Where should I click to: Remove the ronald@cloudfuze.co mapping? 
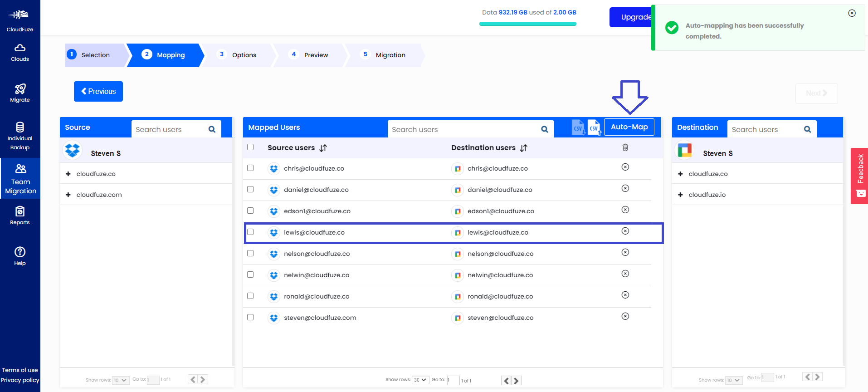pyautogui.click(x=625, y=295)
